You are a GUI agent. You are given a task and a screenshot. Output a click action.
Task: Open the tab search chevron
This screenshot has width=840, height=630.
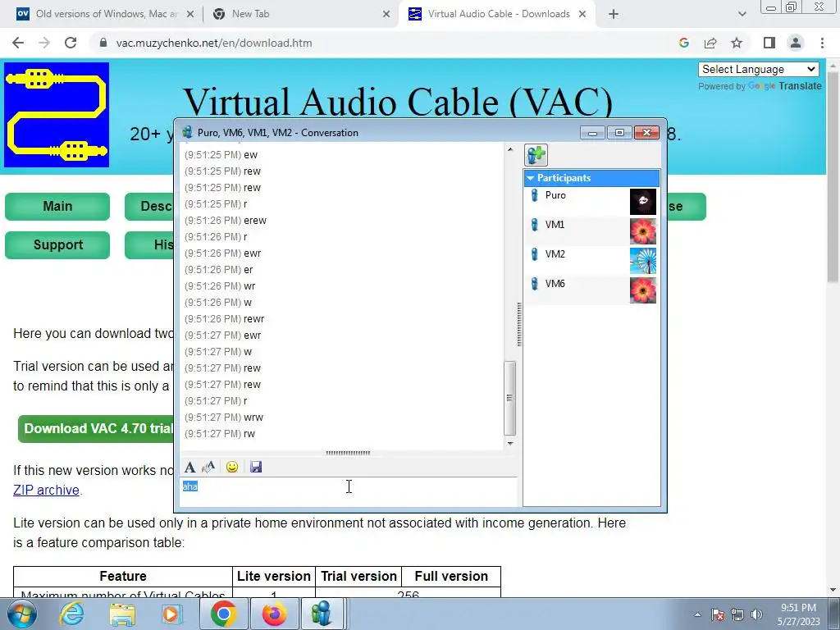click(742, 14)
